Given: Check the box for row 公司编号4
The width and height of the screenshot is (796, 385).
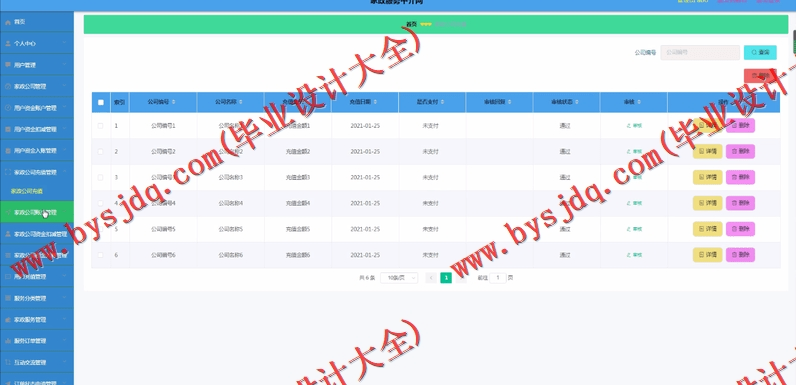Looking at the screenshot, I should tap(101, 203).
